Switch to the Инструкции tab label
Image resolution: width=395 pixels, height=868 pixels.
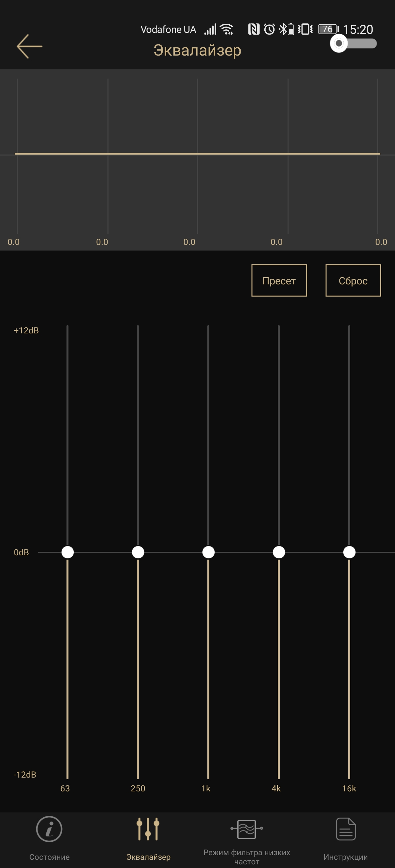coord(346,857)
